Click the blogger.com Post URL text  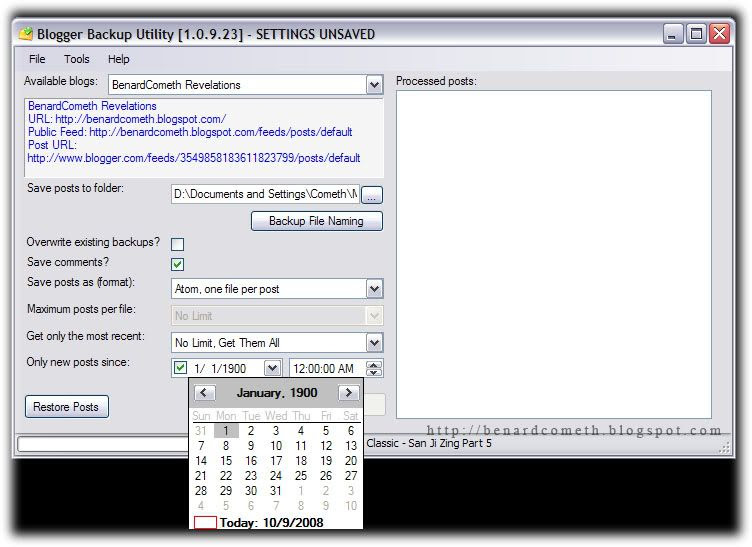point(193,158)
